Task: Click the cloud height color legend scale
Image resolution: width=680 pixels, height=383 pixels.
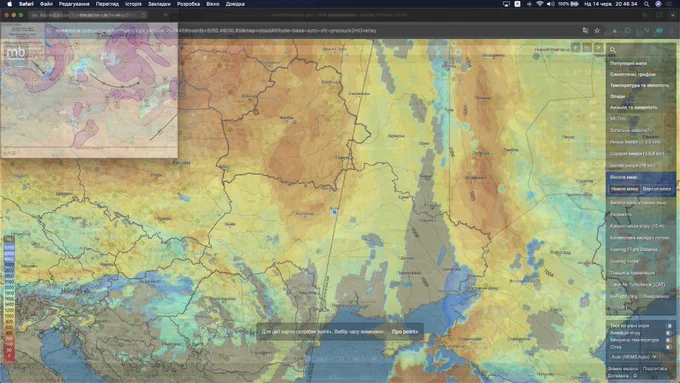Action: tap(9, 299)
